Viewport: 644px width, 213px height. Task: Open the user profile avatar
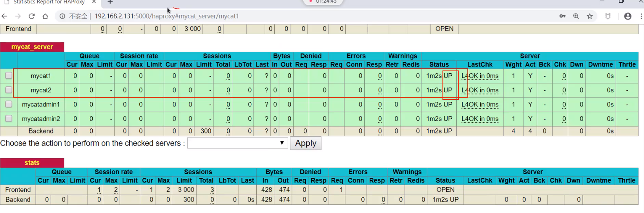[x=628, y=16]
